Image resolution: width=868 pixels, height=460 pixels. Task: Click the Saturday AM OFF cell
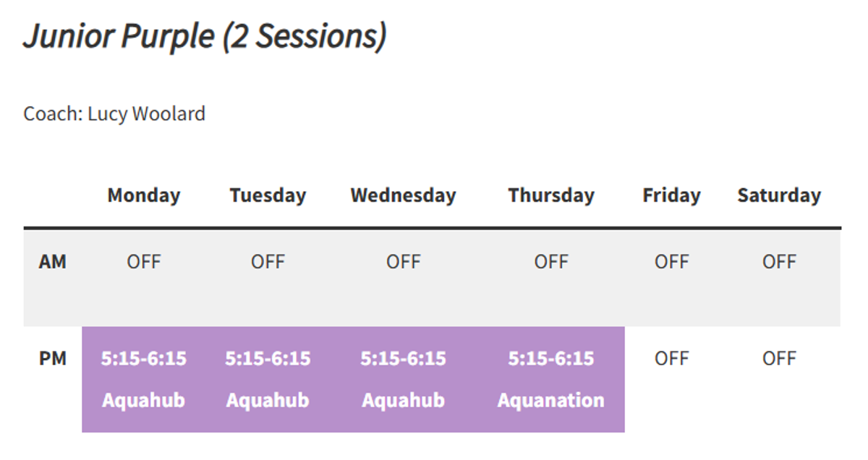779,262
